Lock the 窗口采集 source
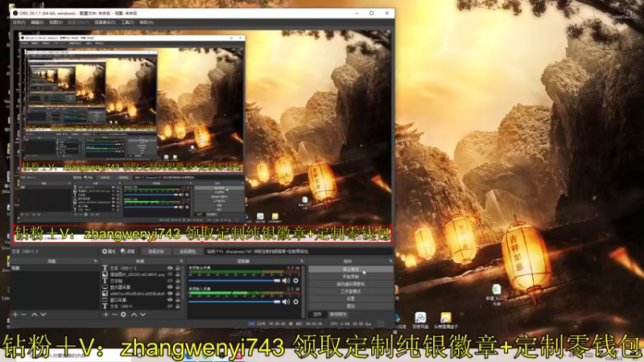Image resolution: width=644 pixels, height=362 pixels. pyautogui.click(x=178, y=299)
